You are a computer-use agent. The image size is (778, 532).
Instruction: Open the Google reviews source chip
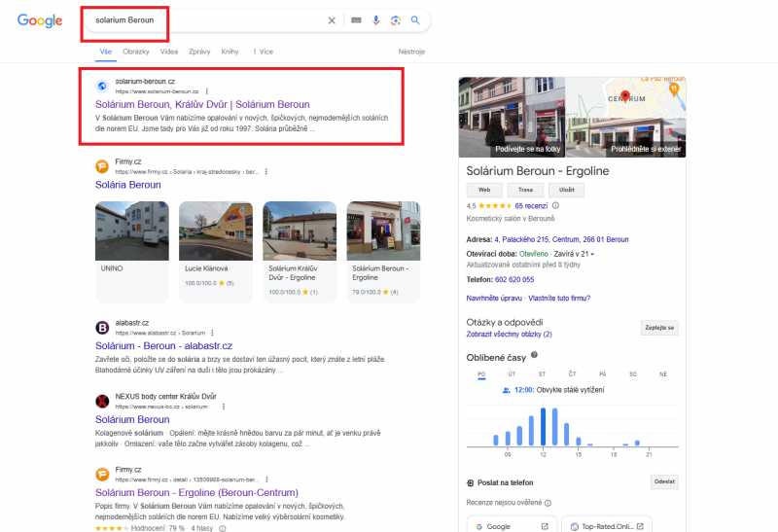pos(513,525)
